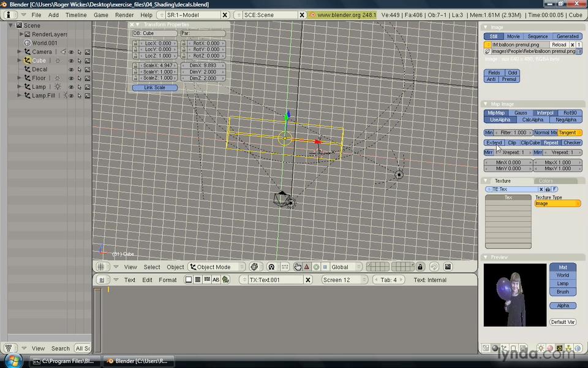Open Material buttons red sphere icon
The height and width of the screenshot is (368, 588).
click(x=550, y=348)
